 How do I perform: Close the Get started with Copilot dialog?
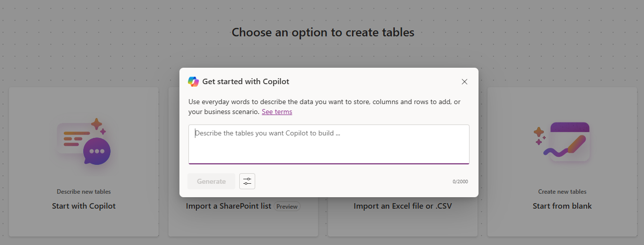coord(465,82)
